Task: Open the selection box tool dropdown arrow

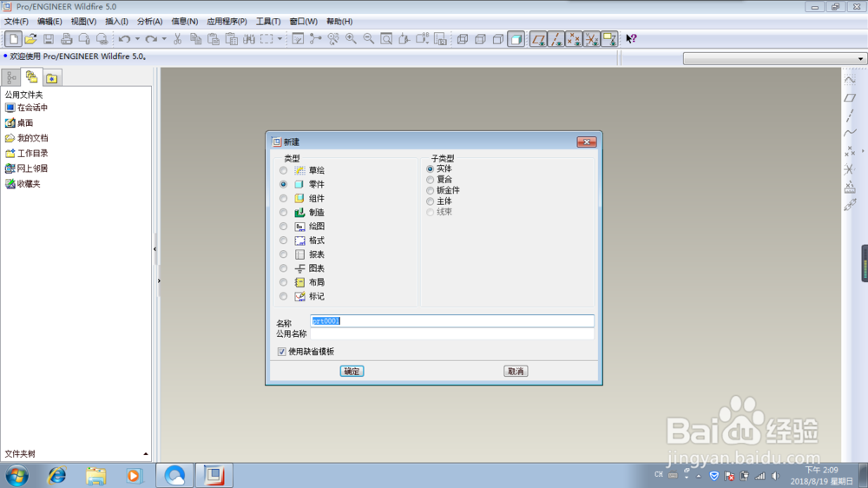Action: [279, 39]
